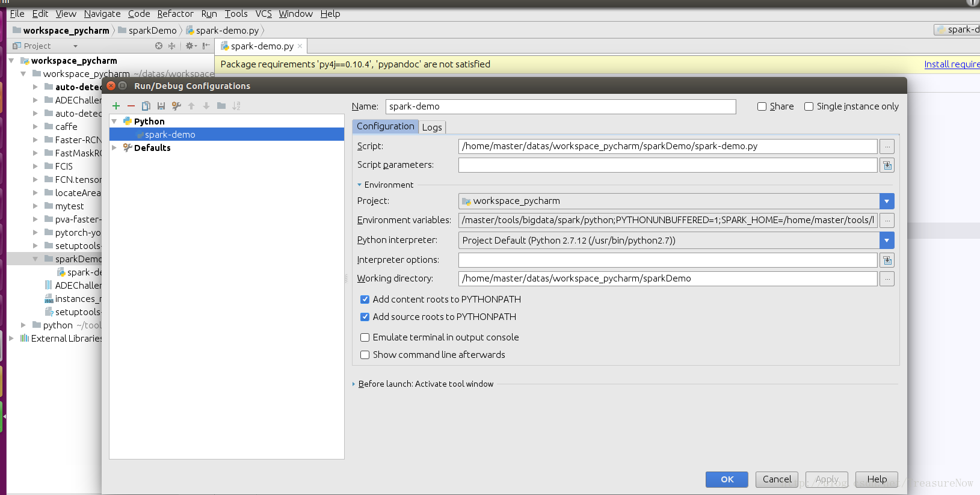Viewport: 980px width, 495px height.
Task: Hide the Project tool window
Action: (206, 46)
